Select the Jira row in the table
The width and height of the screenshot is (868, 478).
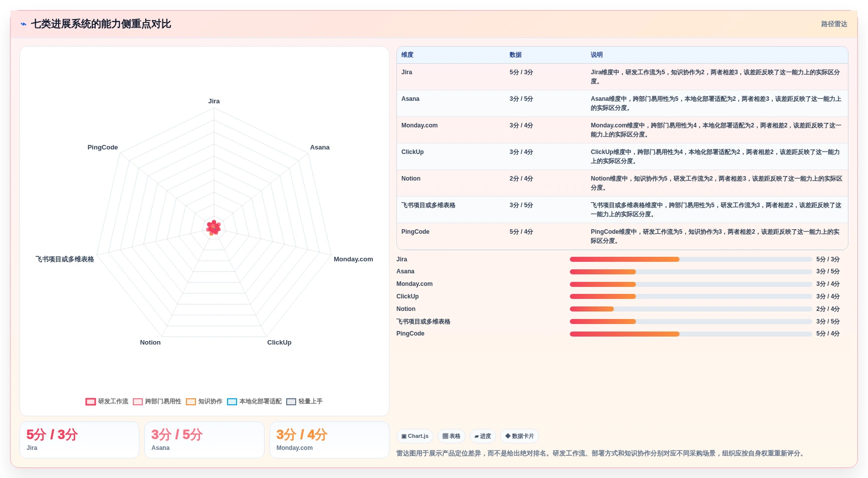[622, 77]
